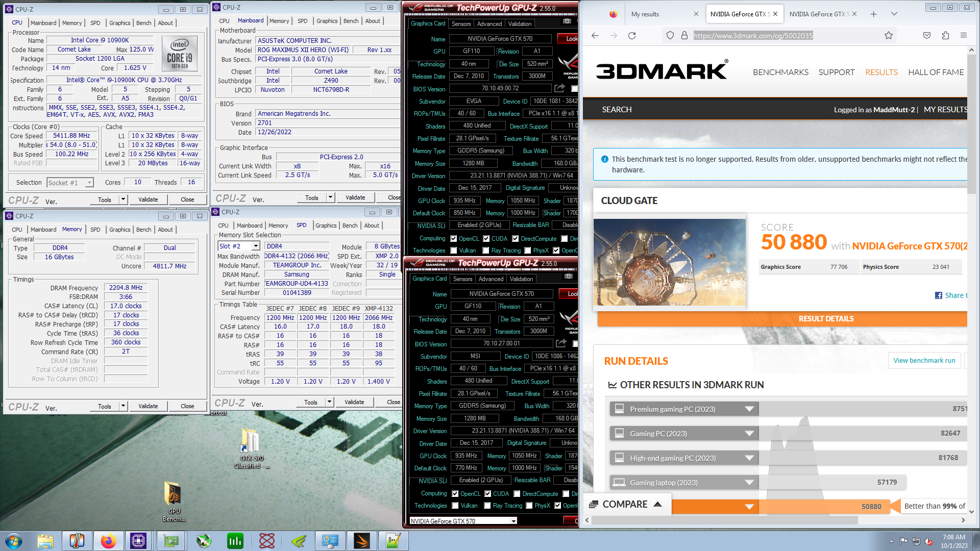980x551 pixels.
Task: Open Bench tab in CPU-Z CPU window
Action: pos(143,23)
